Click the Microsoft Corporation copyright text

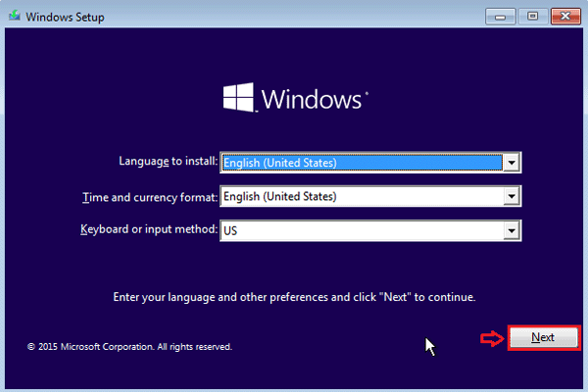pos(129,346)
